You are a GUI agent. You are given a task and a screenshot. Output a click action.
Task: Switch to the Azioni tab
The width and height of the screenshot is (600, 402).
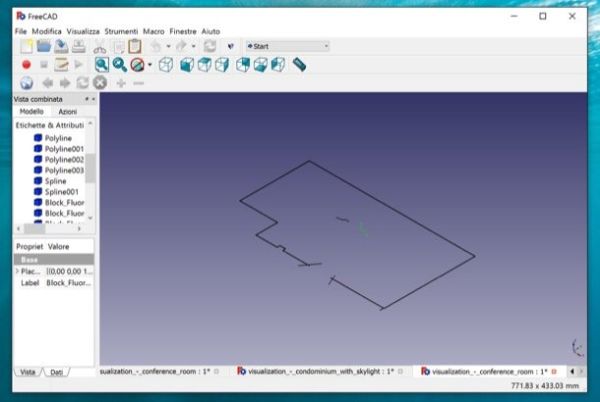point(67,111)
